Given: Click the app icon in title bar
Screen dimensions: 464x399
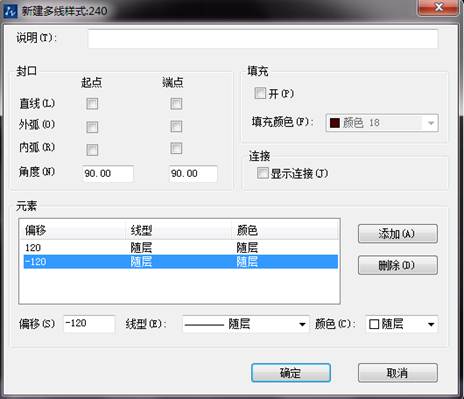Looking at the screenshot, I should tap(10, 11).
